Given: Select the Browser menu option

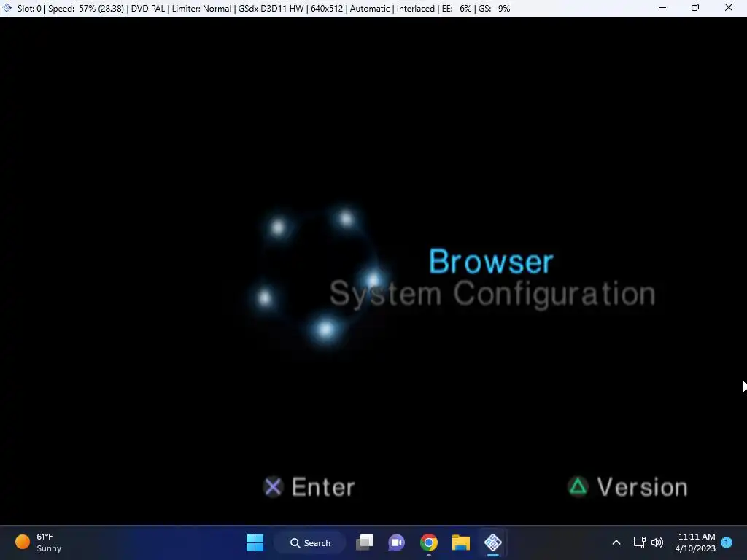Looking at the screenshot, I should [x=491, y=262].
